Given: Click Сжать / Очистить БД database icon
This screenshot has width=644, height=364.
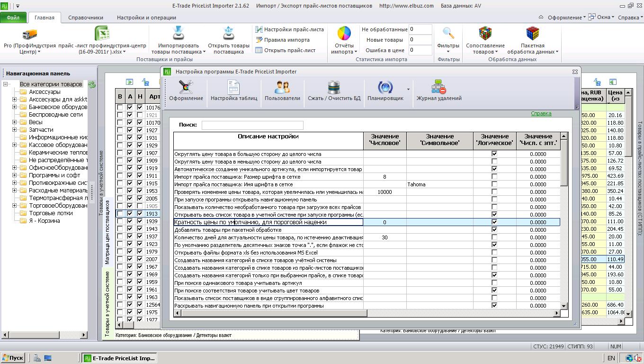Looking at the screenshot, I should (334, 88).
